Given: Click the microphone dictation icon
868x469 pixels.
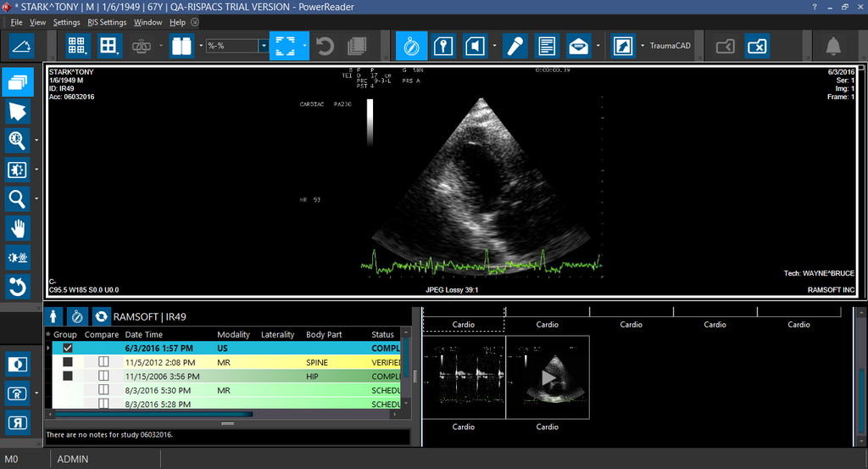Looking at the screenshot, I should pos(515,46).
